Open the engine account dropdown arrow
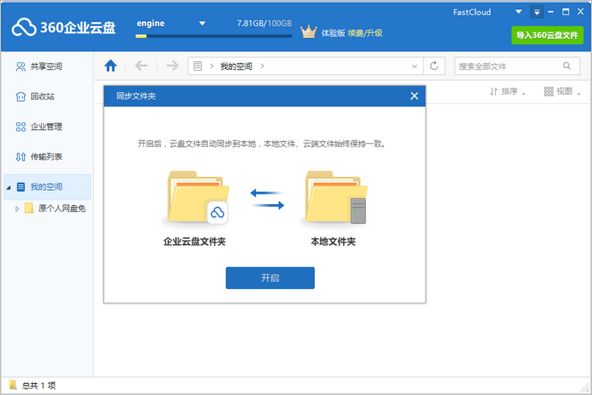 coord(202,23)
